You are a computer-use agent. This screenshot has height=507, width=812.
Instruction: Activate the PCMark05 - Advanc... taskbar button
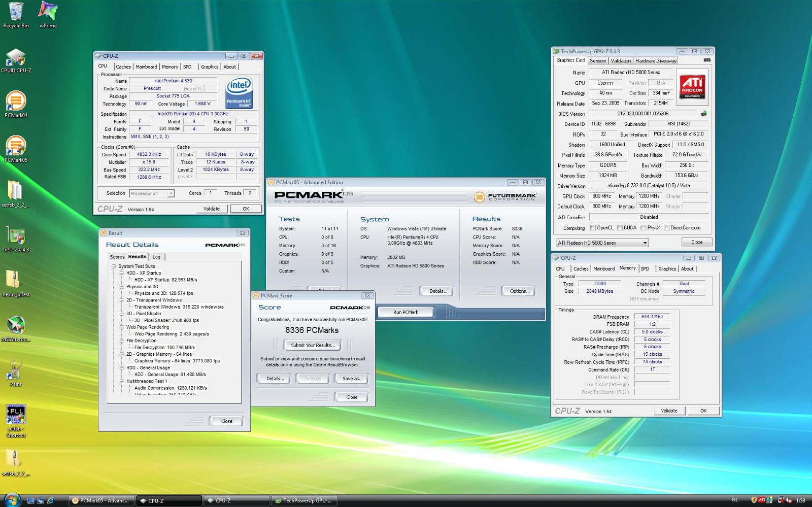[x=101, y=500]
